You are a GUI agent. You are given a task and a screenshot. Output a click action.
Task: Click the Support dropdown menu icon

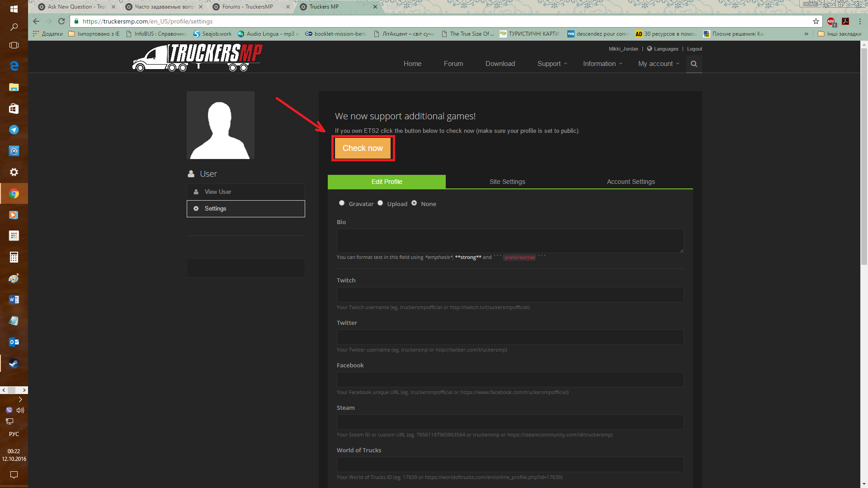(565, 64)
